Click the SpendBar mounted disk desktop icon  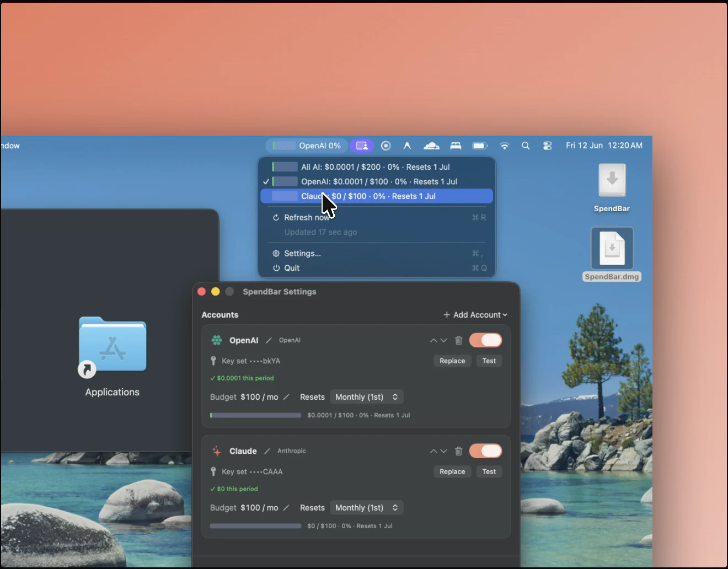(612, 187)
